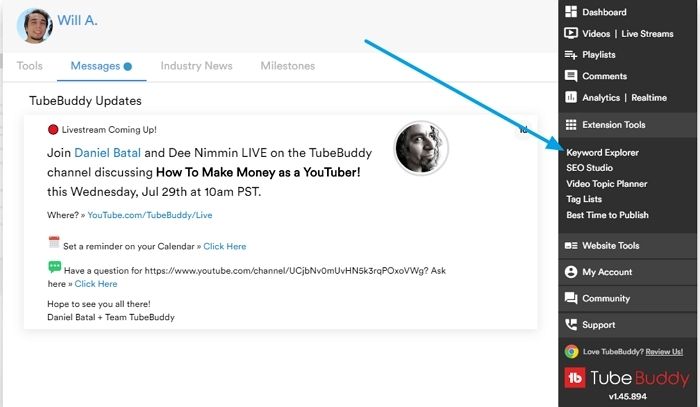Click the Playlists icon in sidebar

(571, 54)
